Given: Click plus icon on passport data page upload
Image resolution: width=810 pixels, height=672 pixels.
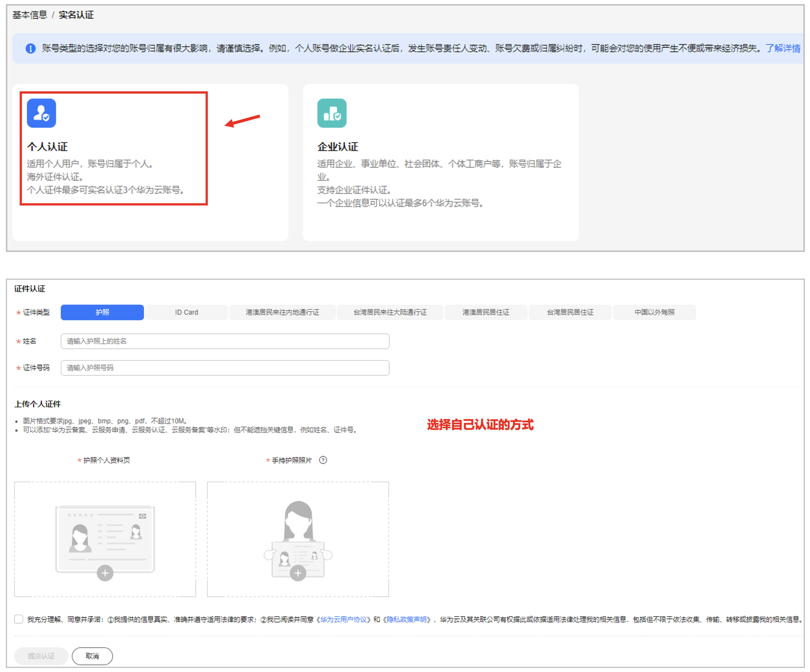Looking at the screenshot, I should click(x=105, y=573).
